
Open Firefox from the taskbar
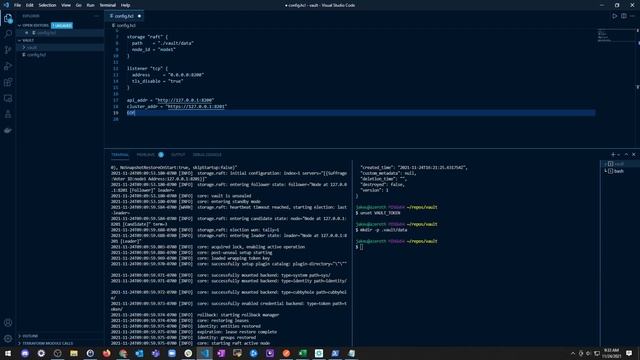pos(107,353)
